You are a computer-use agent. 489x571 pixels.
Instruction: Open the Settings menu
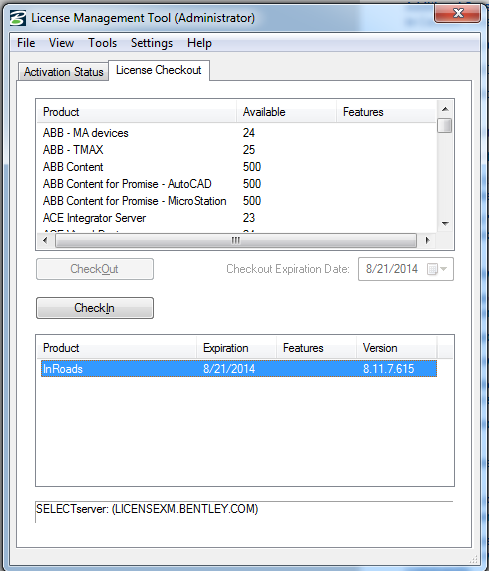(x=152, y=43)
